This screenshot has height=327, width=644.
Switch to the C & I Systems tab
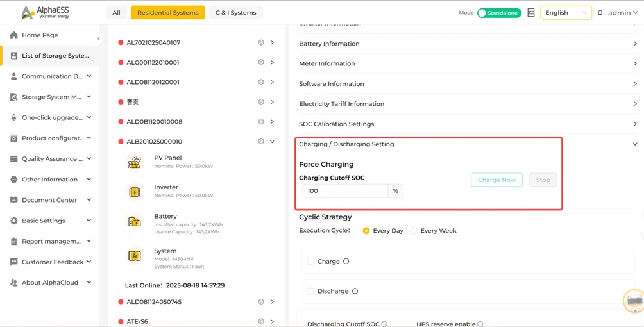tap(236, 13)
